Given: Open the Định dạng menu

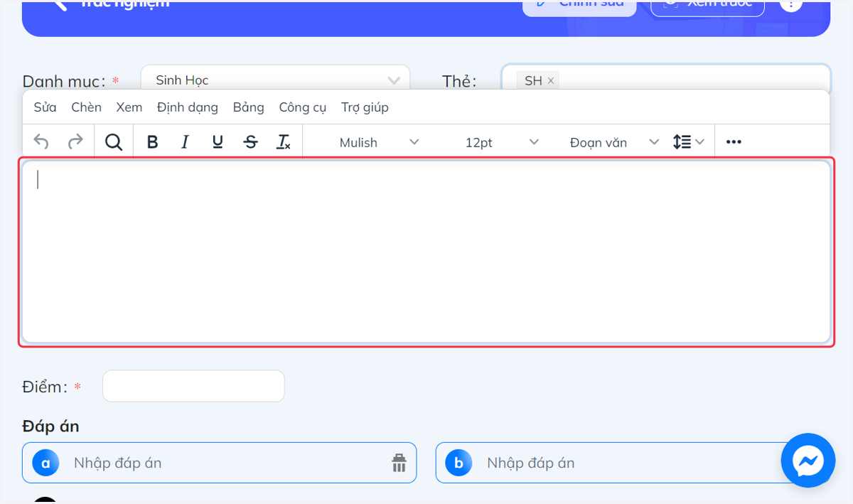Looking at the screenshot, I should tap(188, 107).
